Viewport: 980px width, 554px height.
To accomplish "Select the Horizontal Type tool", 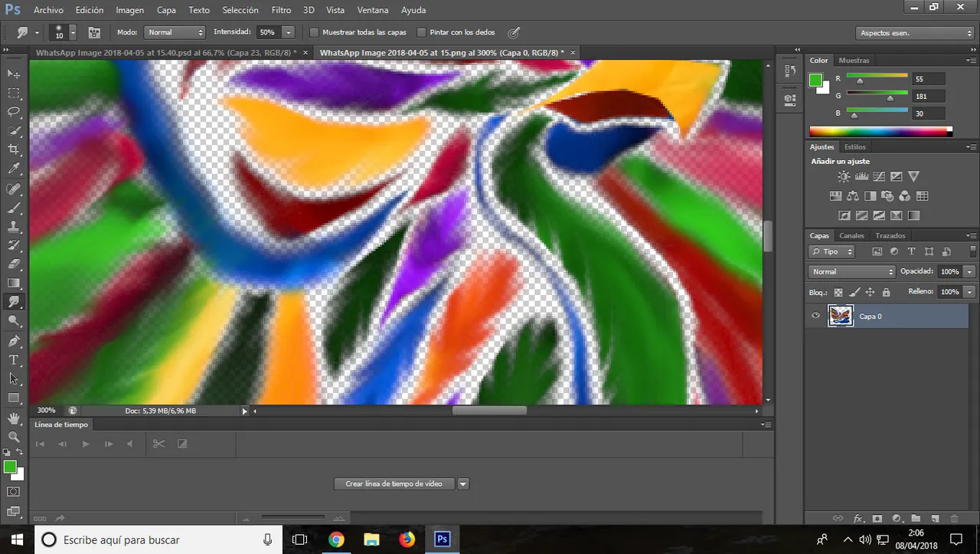I will [14, 360].
